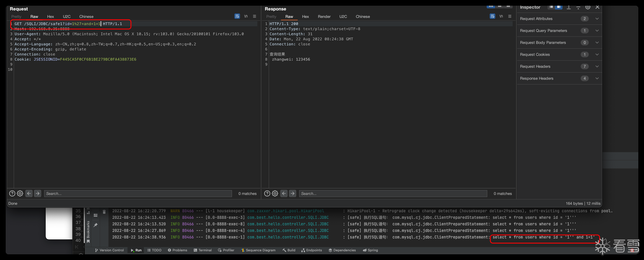The width and height of the screenshot is (644, 260).
Task: Toggle non-printable \n characters in Response panel
Action: [x=501, y=16]
